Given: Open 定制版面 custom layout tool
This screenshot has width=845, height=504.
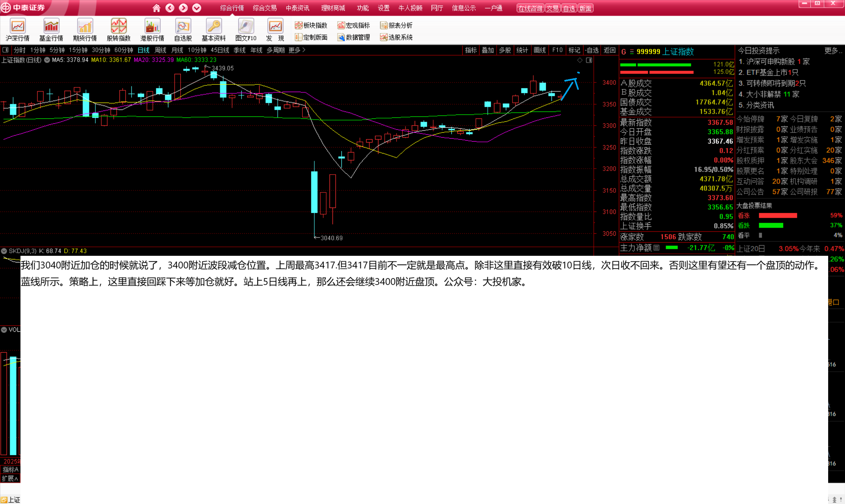Looking at the screenshot, I should 311,37.
